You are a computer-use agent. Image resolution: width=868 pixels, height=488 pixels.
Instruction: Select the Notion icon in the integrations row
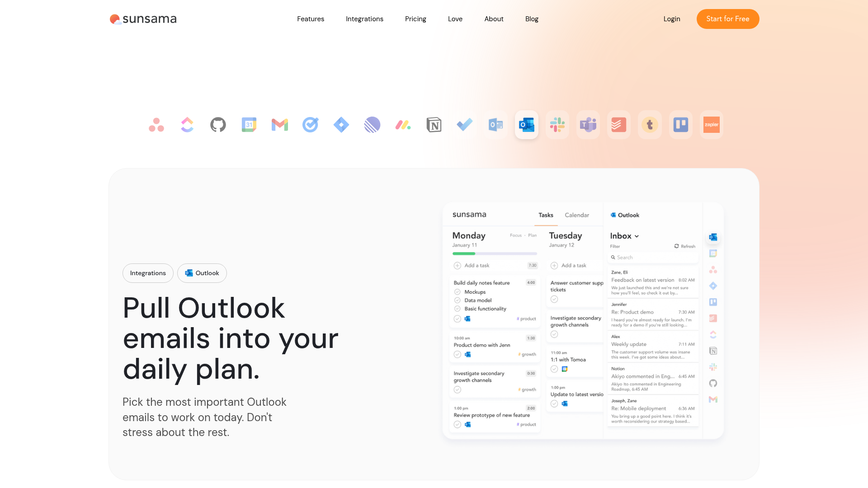click(x=434, y=125)
